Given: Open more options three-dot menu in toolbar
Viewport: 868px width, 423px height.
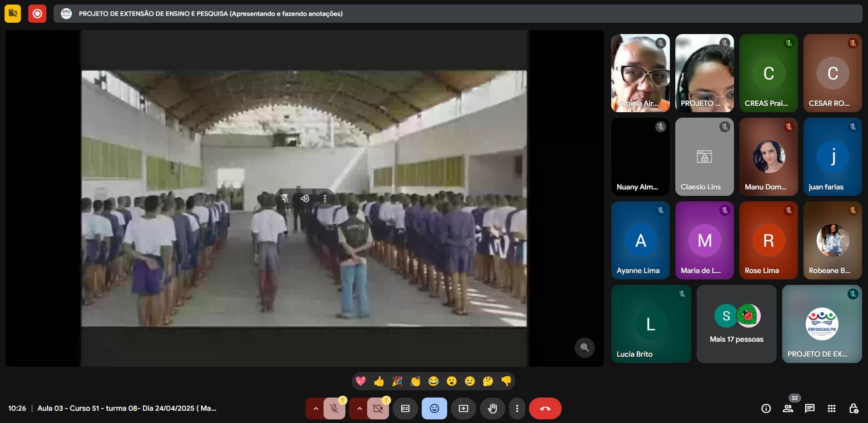Looking at the screenshot, I should point(517,408).
